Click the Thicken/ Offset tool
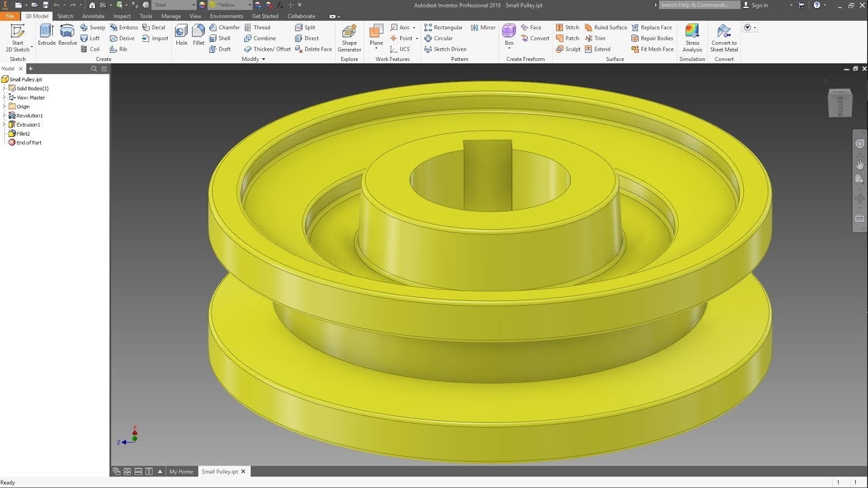The height and width of the screenshot is (488, 868). point(267,49)
